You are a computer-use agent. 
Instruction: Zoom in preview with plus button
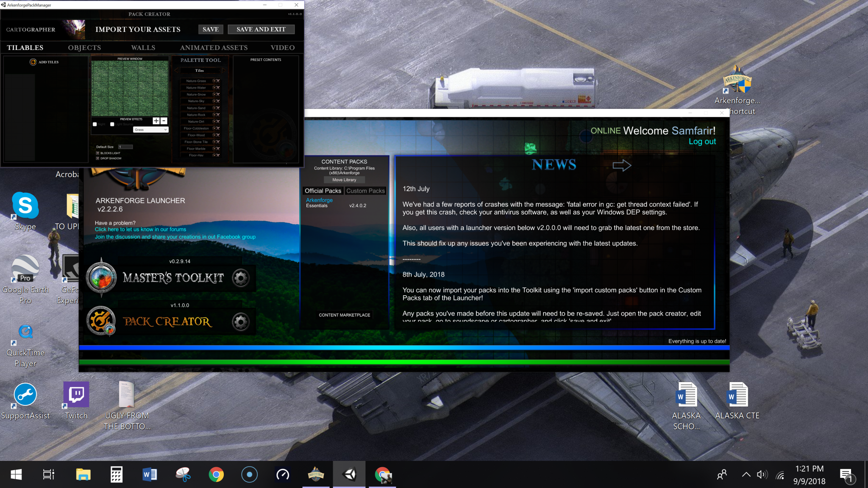click(x=156, y=121)
